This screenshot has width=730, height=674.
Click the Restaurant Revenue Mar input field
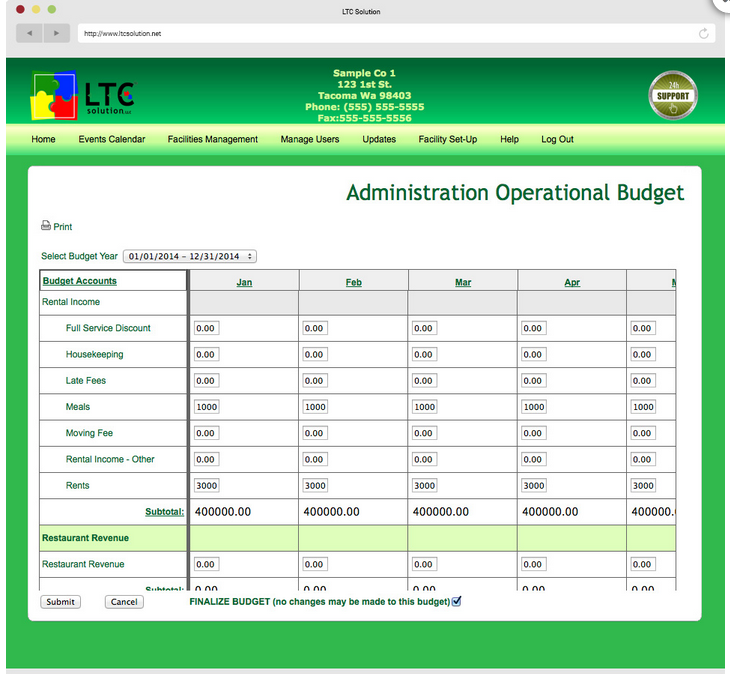[425, 564]
